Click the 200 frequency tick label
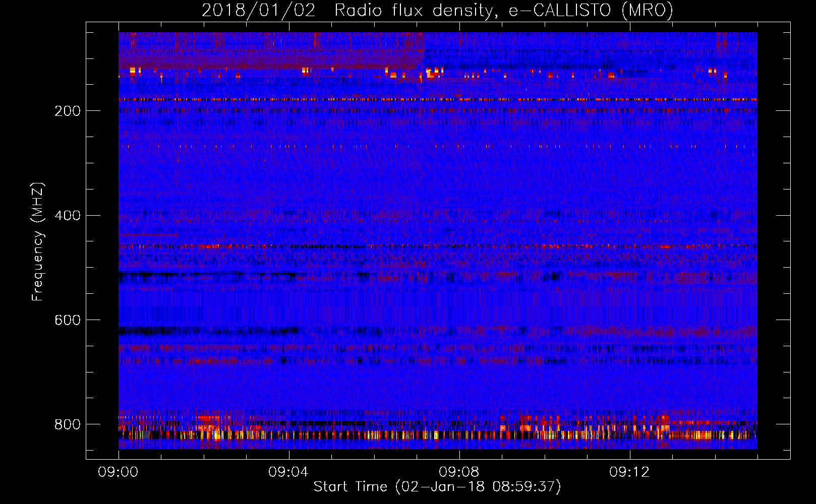The width and height of the screenshot is (816, 504). click(x=68, y=111)
